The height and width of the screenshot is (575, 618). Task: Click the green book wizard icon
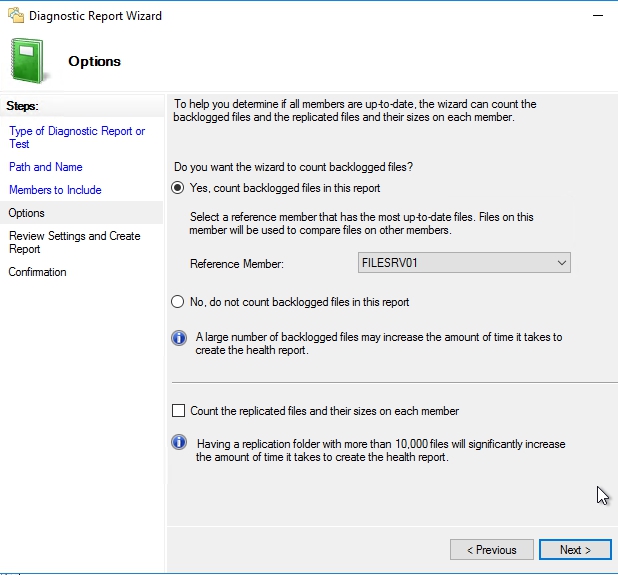(29, 61)
